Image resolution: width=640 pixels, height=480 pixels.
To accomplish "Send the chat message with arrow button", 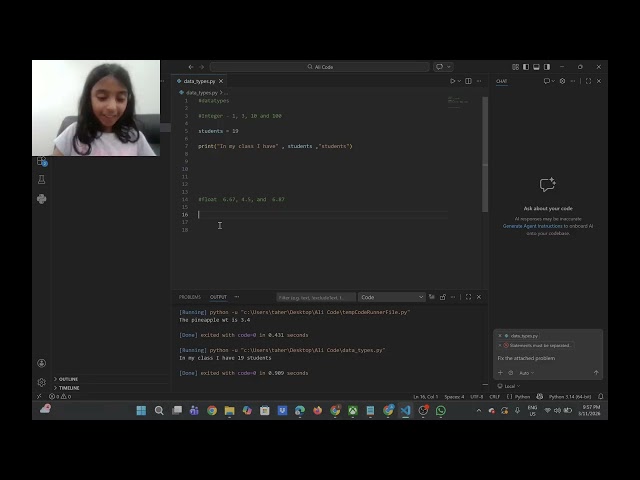I will tap(596, 373).
